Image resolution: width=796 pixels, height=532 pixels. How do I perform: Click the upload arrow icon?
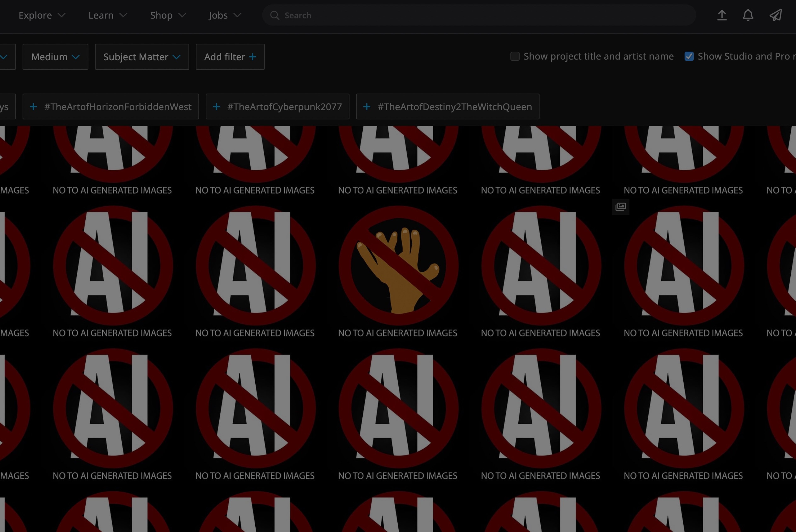coord(722,15)
